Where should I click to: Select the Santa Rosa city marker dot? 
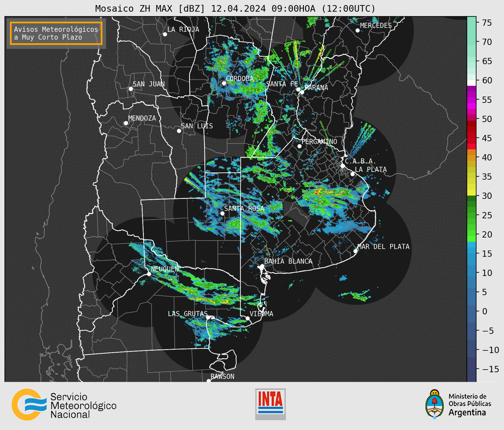pyautogui.click(x=222, y=214)
